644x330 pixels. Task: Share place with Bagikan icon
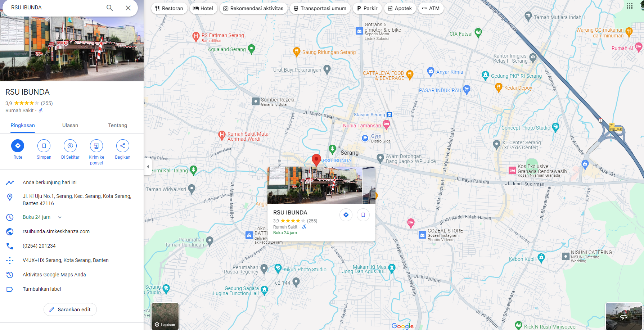122,146
